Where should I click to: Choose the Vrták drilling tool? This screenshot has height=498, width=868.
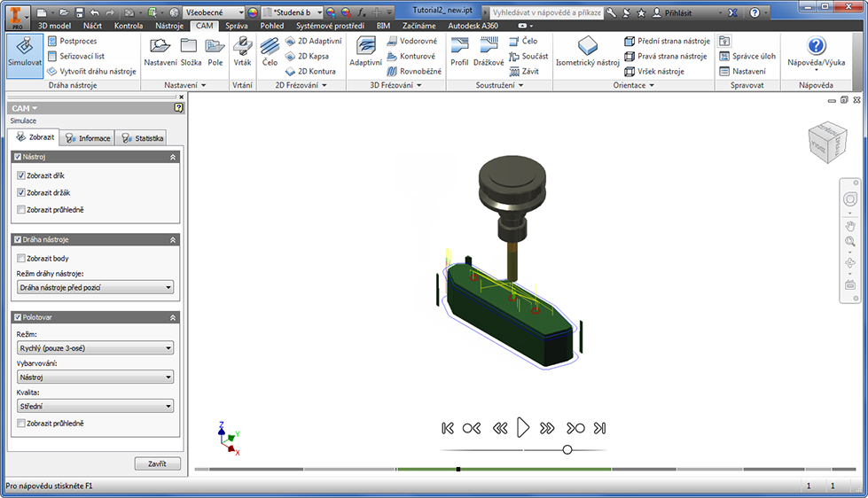(x=242, y=52)
